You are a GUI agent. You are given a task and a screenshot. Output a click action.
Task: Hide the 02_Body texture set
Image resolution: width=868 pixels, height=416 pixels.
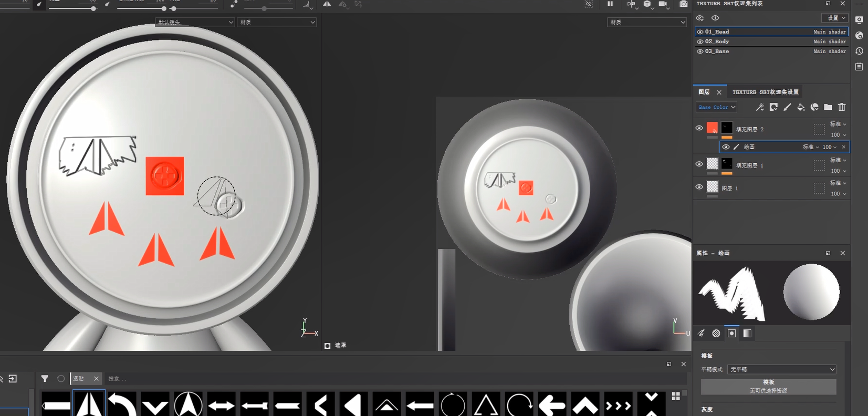coord(700,41)
